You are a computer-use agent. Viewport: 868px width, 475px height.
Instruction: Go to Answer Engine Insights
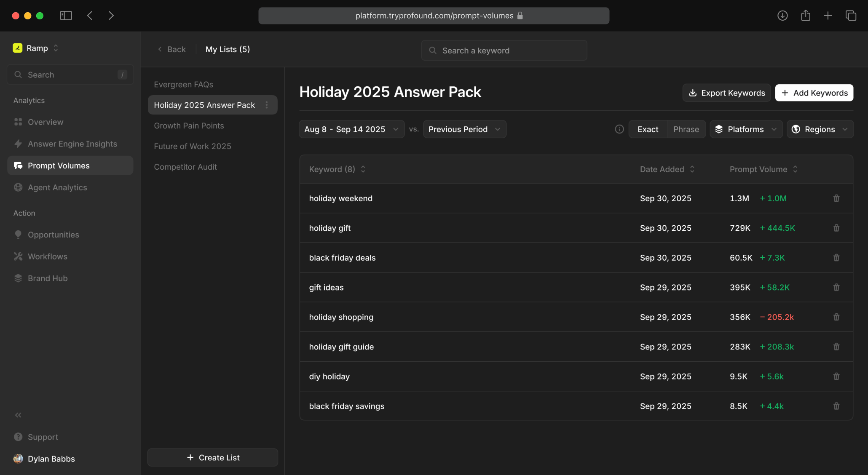pos(72,144)
